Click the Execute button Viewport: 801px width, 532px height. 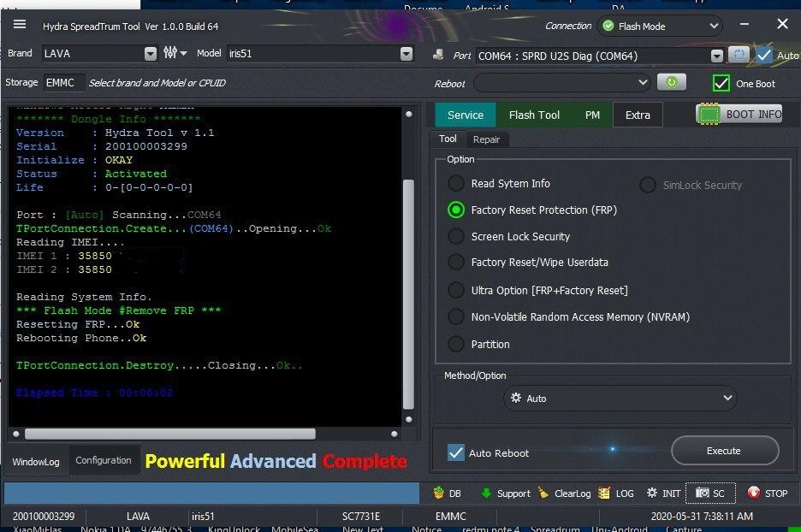click(x=725, y=450)
